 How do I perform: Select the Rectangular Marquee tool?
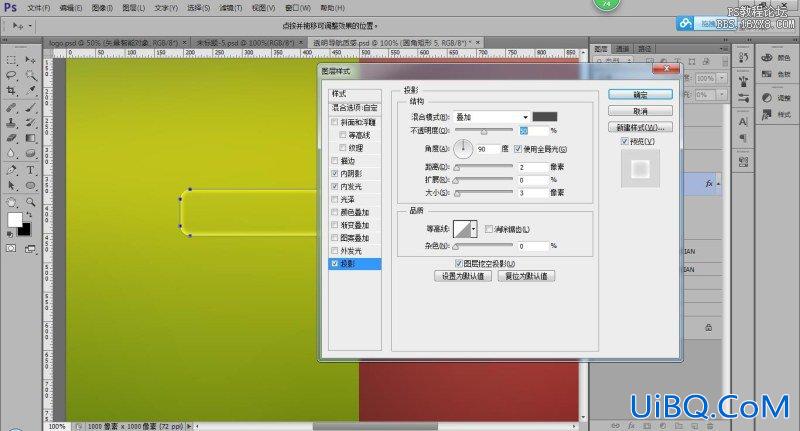[x=11, y=60]
